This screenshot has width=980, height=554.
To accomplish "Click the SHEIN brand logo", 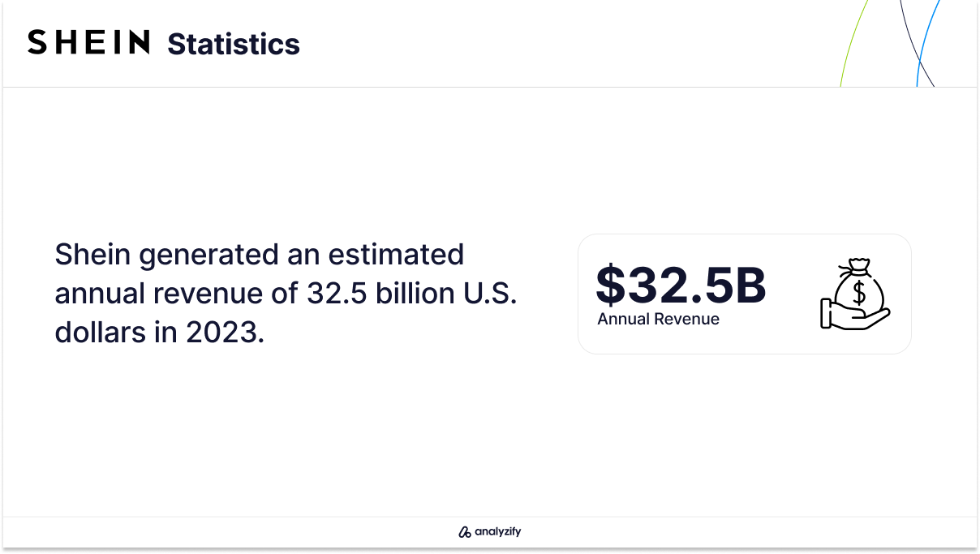I will [88, 42].
